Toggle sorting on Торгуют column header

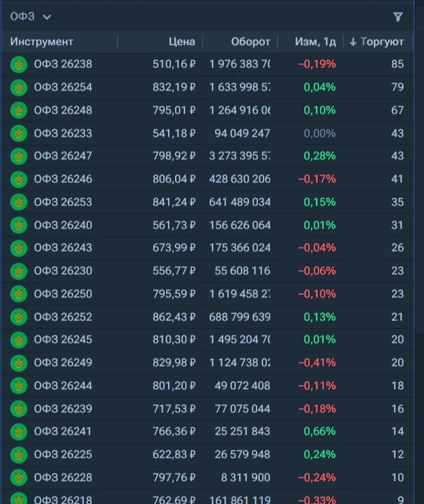pyautogui.click(x=376, y=41)
